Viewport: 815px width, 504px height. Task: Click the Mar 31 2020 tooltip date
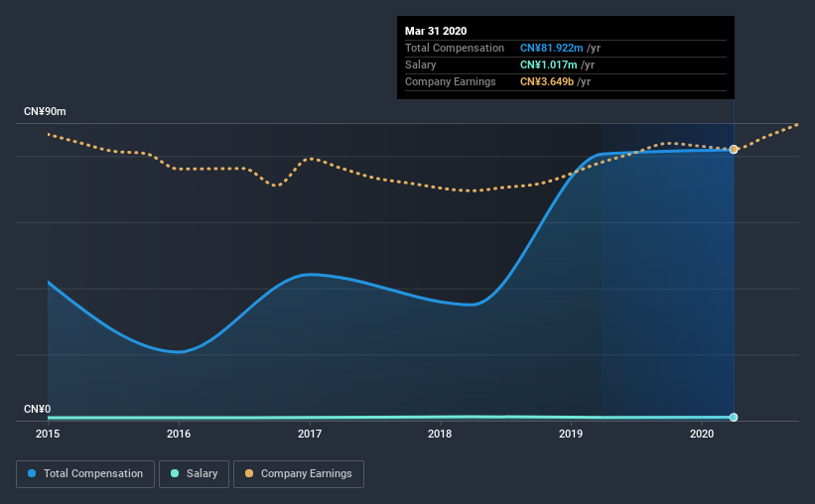point(436,31)
